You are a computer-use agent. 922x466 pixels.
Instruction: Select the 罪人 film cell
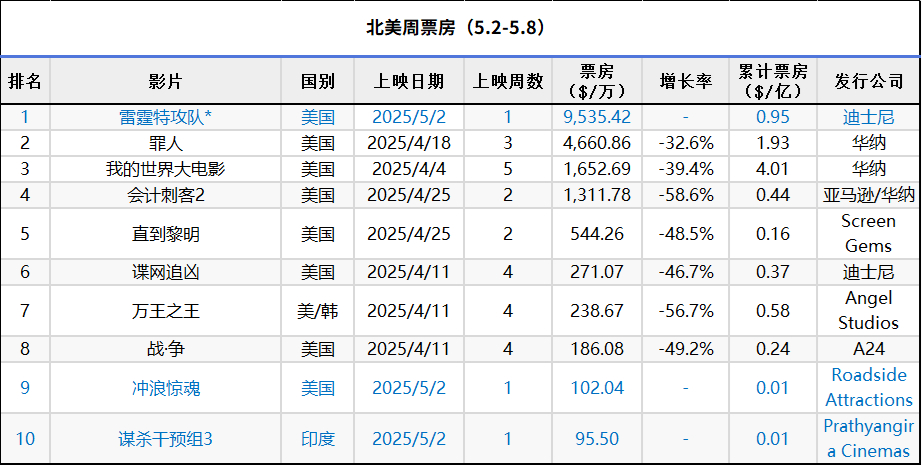pyautogui.click(x=165, y=143)
